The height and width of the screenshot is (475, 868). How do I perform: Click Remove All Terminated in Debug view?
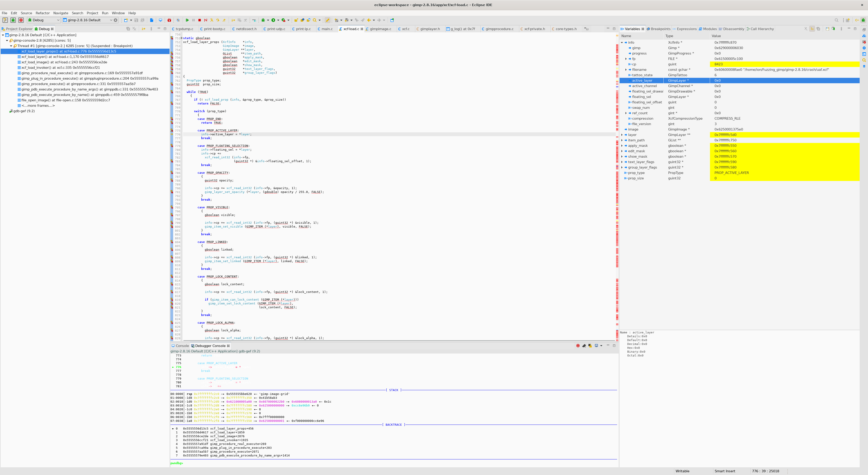coord(134,29)
